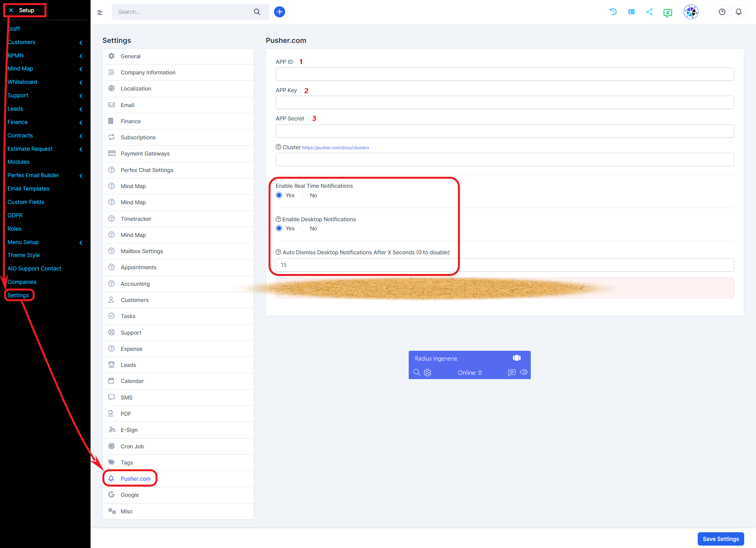Expand the Menu Setup sidebar arrow
756x548 pixels.
coord(81,243)
